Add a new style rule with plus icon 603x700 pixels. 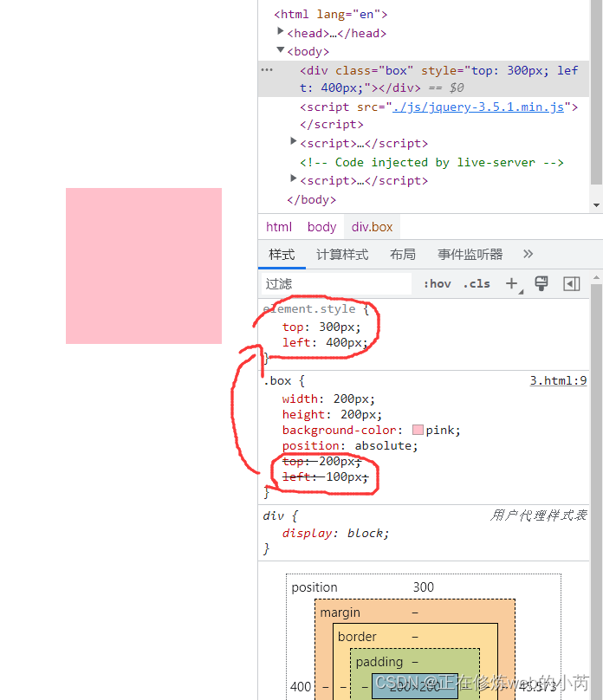[x=512, y=283]
